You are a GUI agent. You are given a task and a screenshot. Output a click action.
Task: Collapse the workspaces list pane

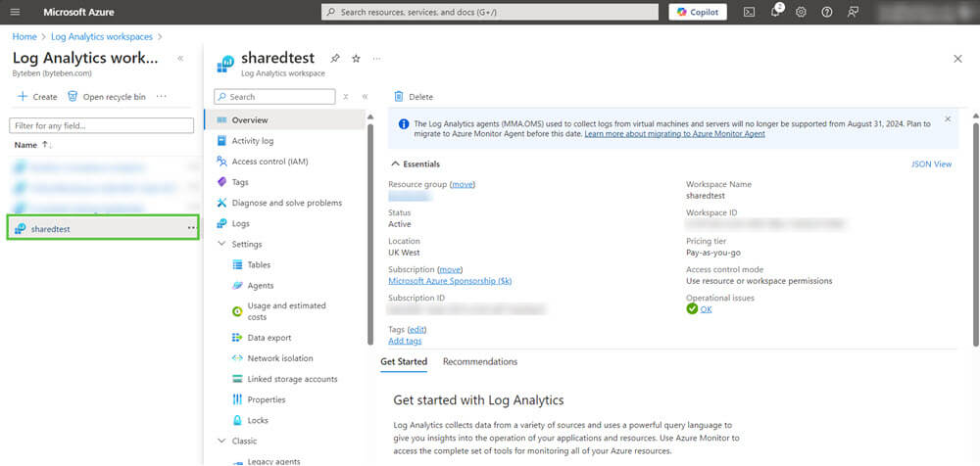point(180,58)
